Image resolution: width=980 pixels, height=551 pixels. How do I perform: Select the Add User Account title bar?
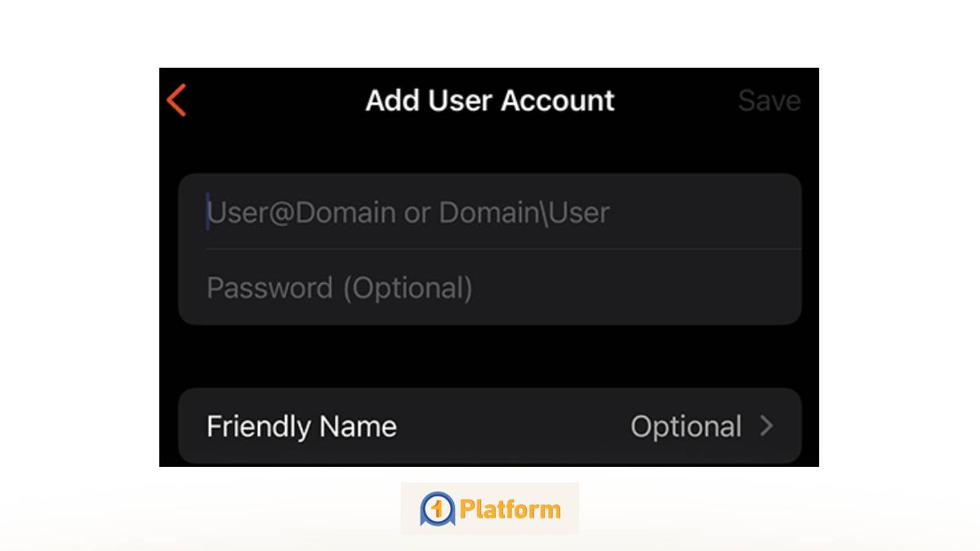pyautogui.click(x=490, y=100)
